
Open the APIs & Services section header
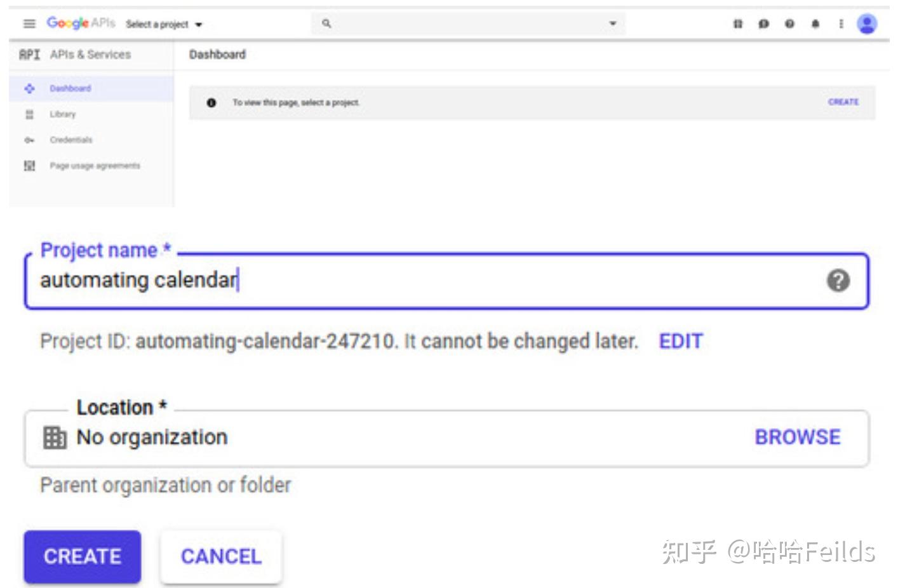click(90, 55)
